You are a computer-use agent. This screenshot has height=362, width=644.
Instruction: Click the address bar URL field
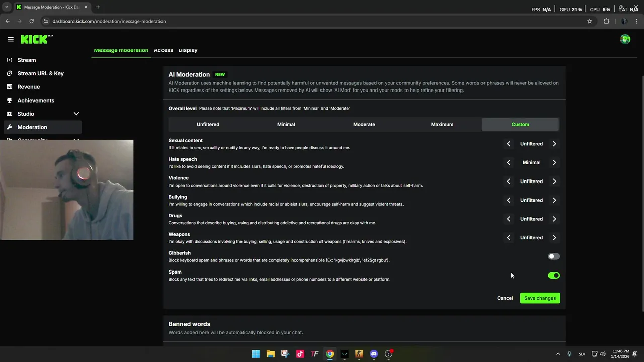317,21
